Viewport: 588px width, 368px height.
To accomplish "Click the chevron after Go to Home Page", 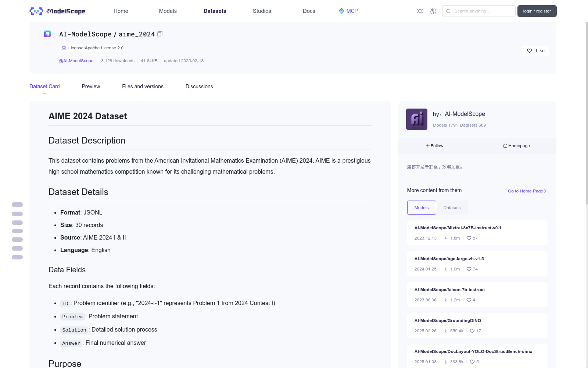I will pyautogui.click(x=545, y=191).
